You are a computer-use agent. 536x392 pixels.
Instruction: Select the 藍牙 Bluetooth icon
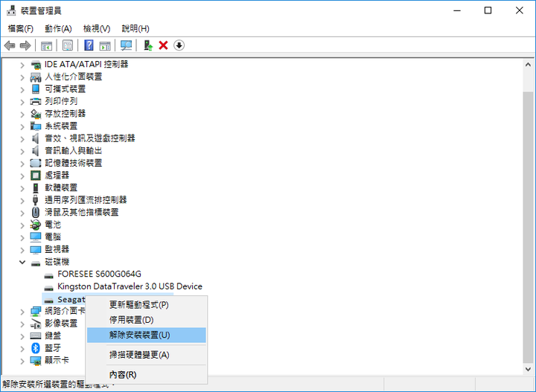point(36,348)
